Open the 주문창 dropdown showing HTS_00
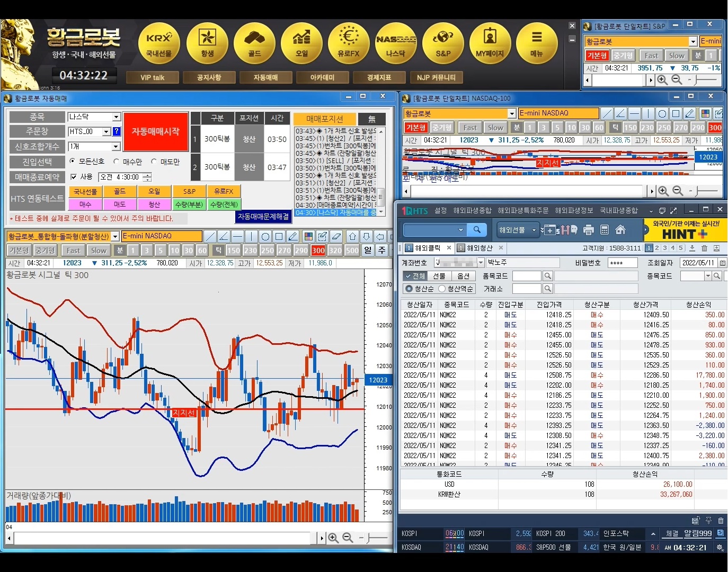Screen dimensions: 728x572 pyautogui.click(x=89, y=131)
